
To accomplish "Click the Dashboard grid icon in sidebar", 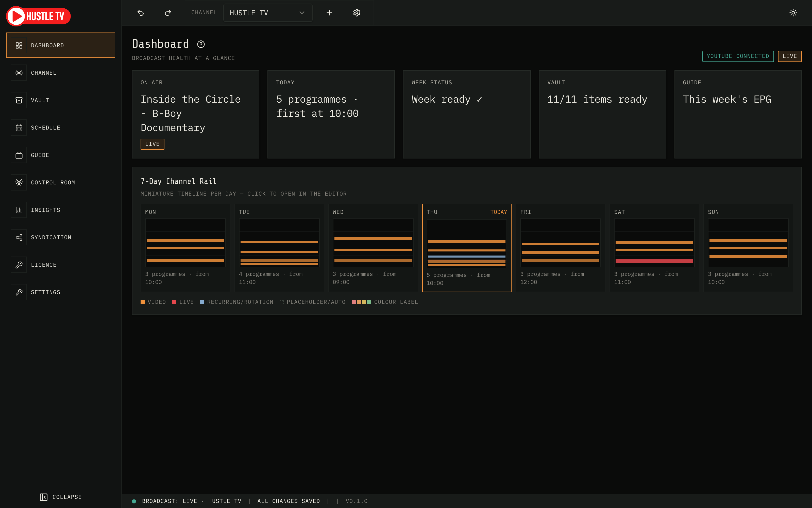I will (19, 45).
